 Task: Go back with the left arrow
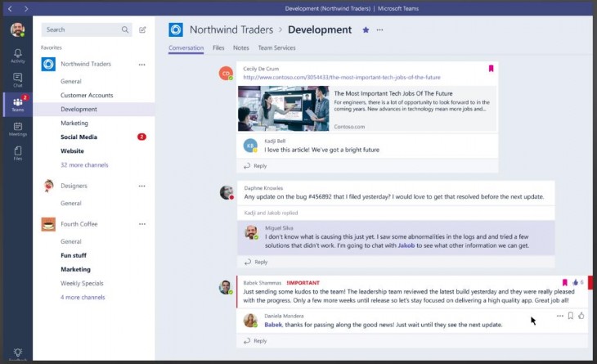point(10,8)
